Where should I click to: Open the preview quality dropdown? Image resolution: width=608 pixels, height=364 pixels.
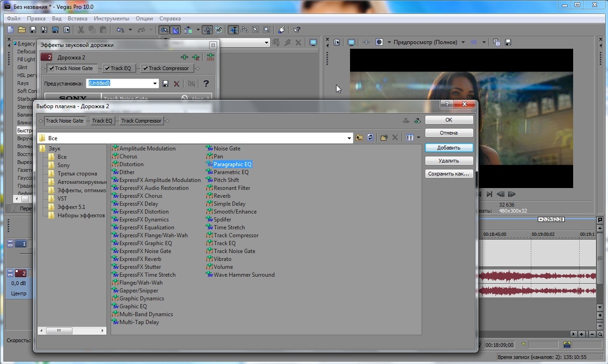pyautogui.click(x=463, y=42)
